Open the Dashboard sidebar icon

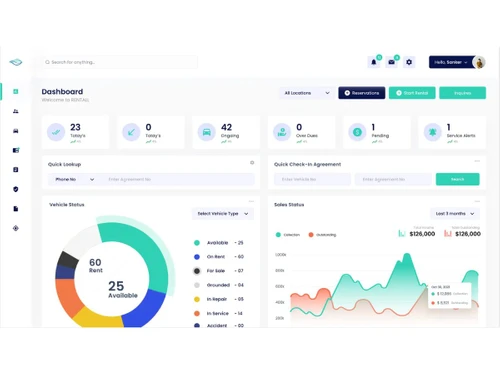pos(16,91)
